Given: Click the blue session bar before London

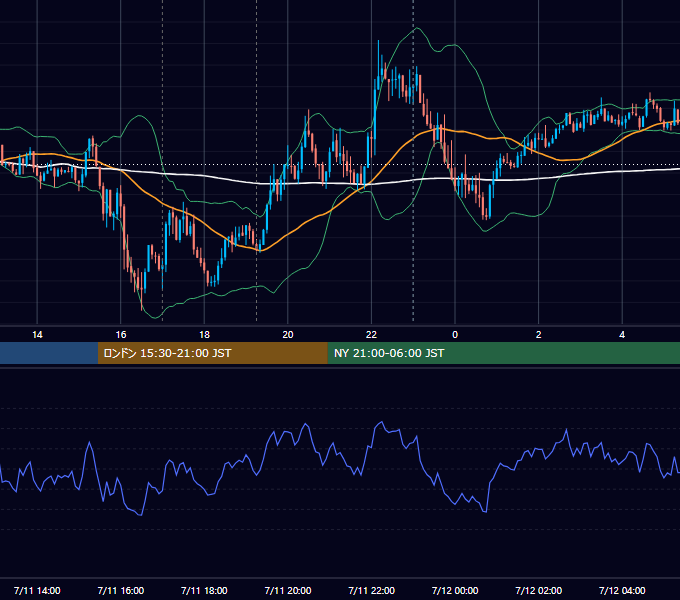Looking at the screenshot, I should [x=49, y=353].
